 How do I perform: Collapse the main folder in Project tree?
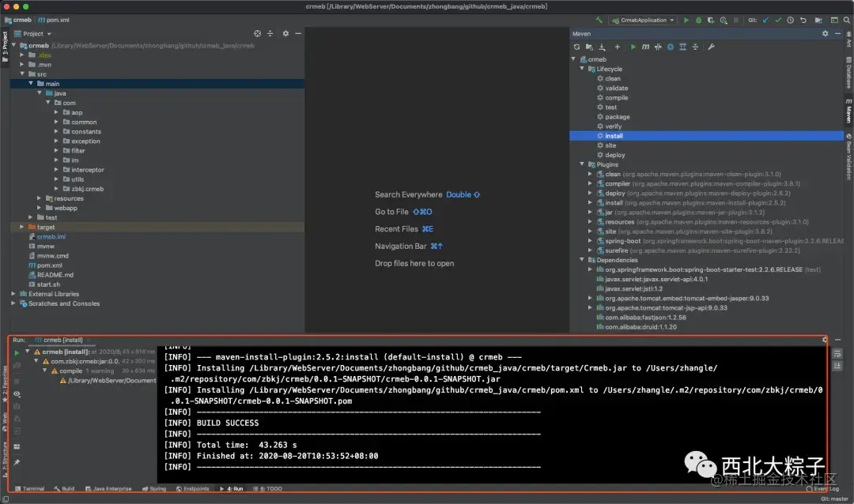click(31, 83)
